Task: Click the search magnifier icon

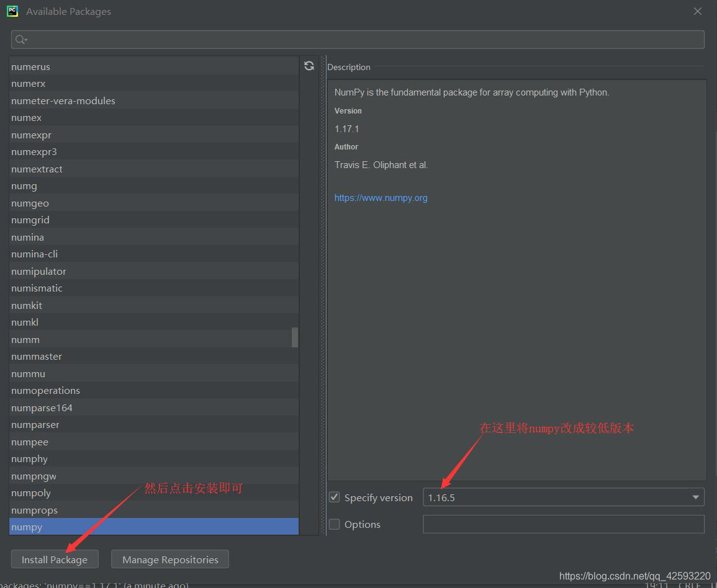Action: click(20, 40)
